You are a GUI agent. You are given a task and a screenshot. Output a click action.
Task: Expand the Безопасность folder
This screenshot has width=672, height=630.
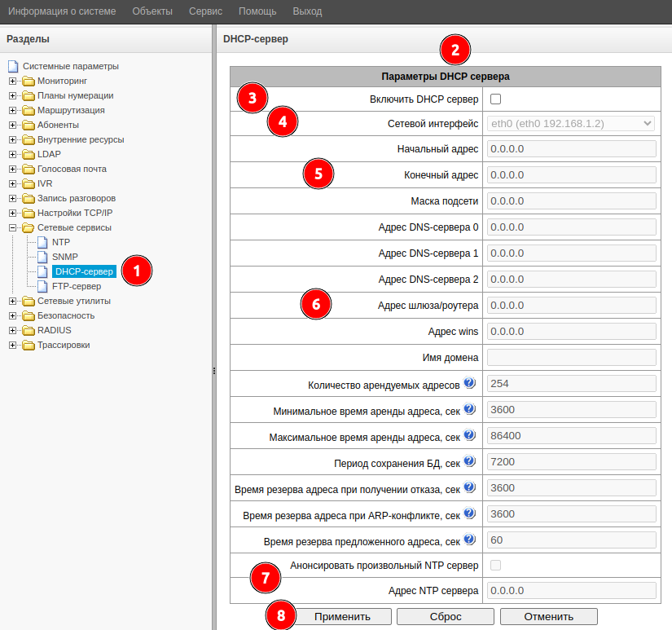coord(13,315)
